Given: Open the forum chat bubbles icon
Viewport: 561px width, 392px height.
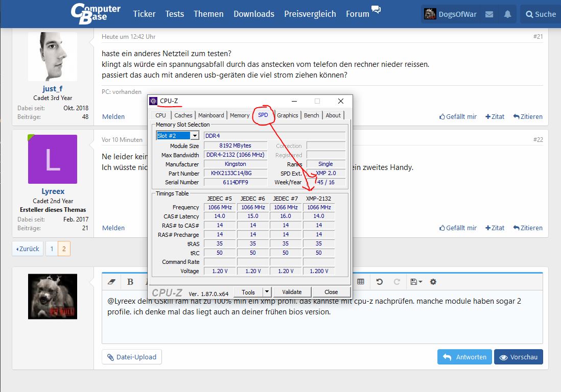Looking at the screenshot, I should 376,9.
